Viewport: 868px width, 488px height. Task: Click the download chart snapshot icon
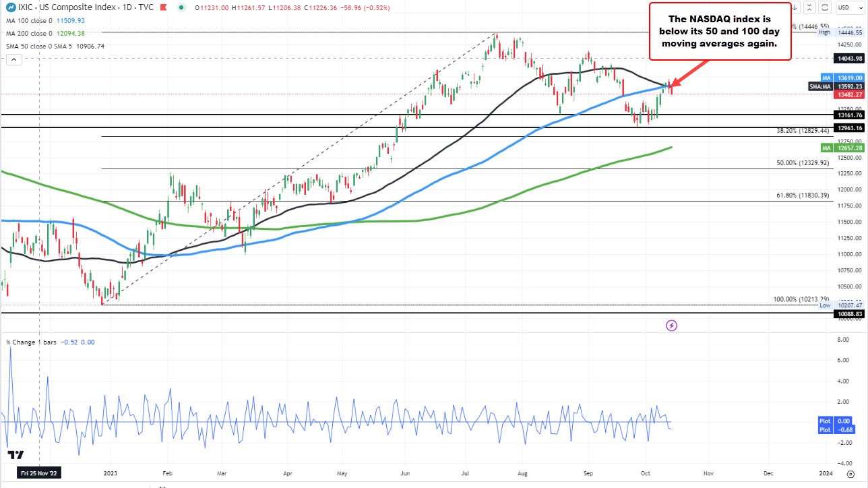(795, 7)
